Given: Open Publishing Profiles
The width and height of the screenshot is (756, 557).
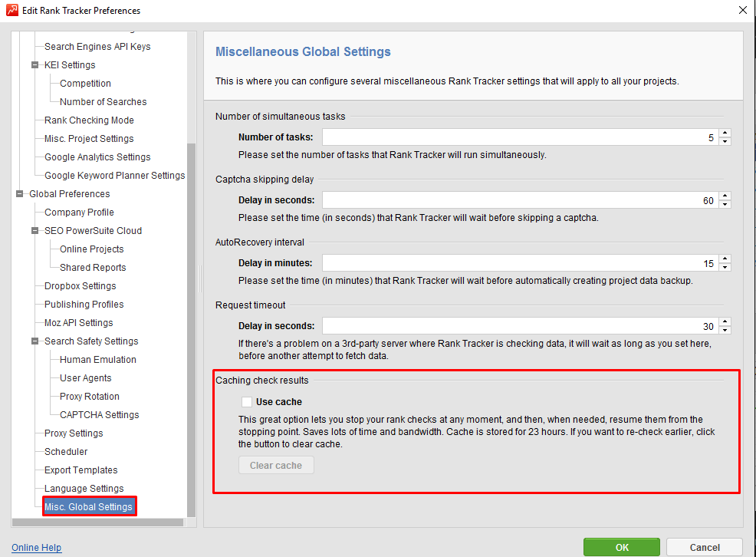Looking at the screenshot, I should coord(84,305).
